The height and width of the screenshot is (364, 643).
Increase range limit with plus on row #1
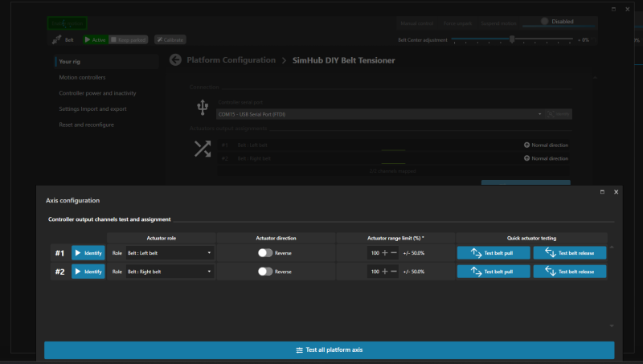[x=385, y=253]
